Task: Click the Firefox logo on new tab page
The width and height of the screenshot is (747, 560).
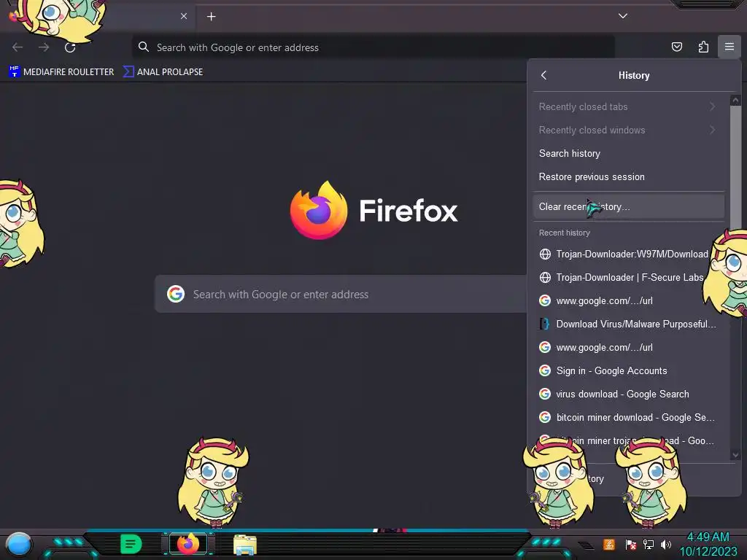Action: tap(319, 210)
